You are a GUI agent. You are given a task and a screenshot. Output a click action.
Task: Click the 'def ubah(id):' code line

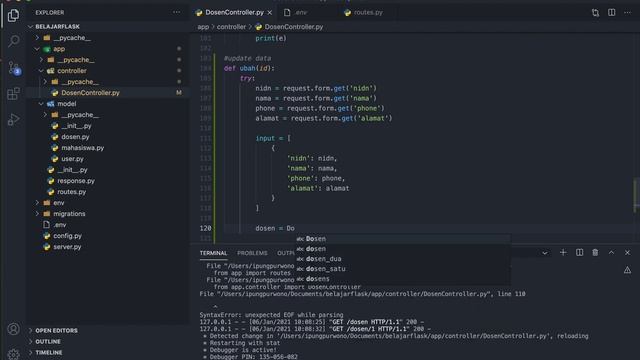click(249, 68)
